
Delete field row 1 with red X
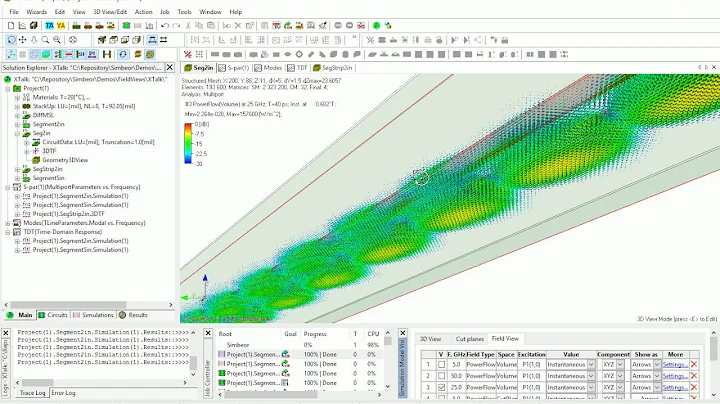tap(694, 365)
